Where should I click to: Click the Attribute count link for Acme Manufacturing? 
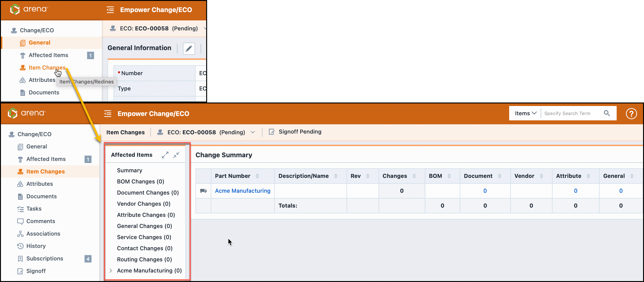pos(575,191)
